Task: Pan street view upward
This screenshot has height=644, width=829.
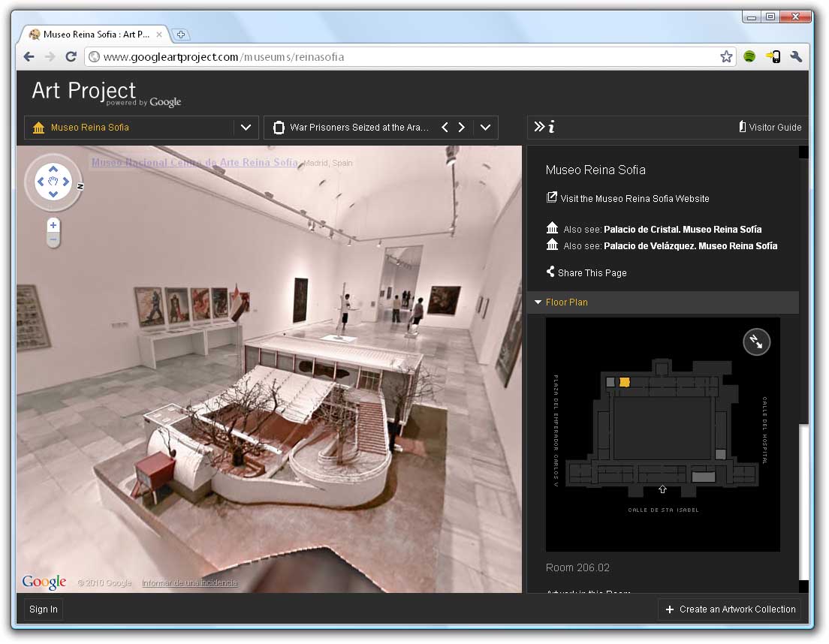Action: pos(53,170)
